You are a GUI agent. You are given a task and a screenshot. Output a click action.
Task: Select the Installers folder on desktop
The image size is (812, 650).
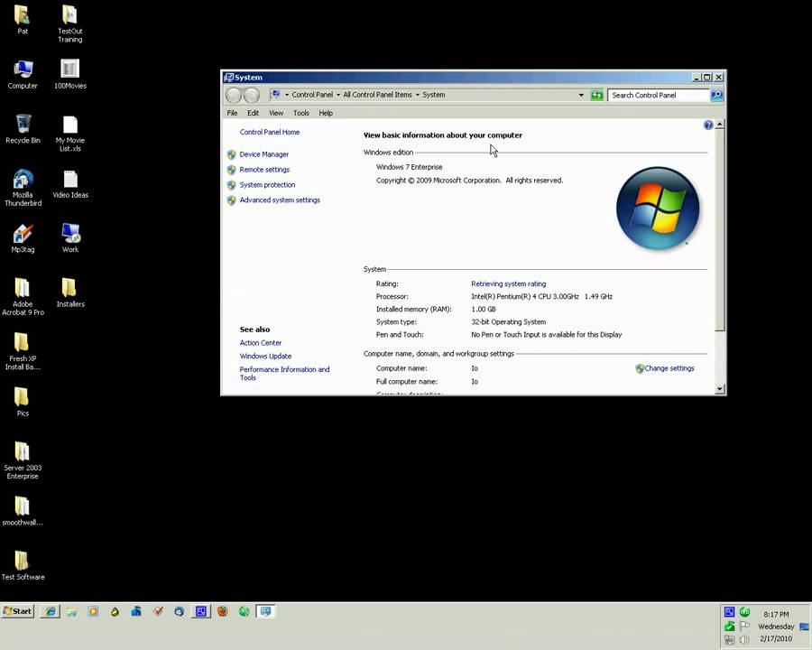pos(70,292)
